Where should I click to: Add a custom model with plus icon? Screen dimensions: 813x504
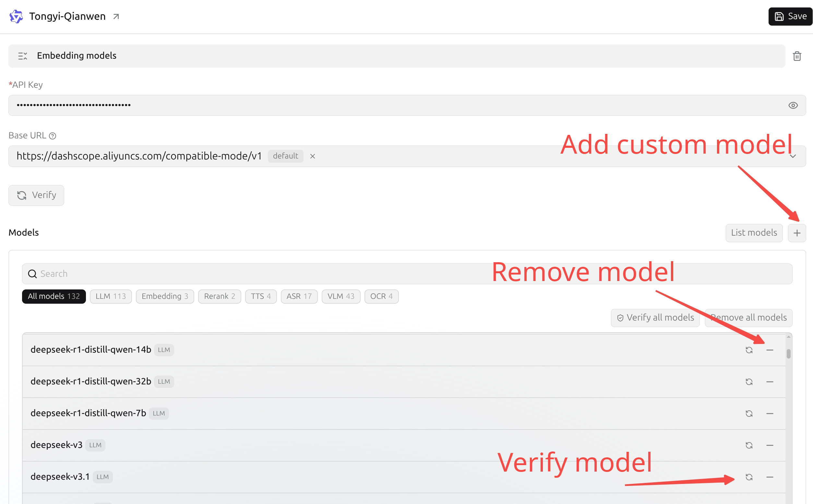(x=797, y=233)
